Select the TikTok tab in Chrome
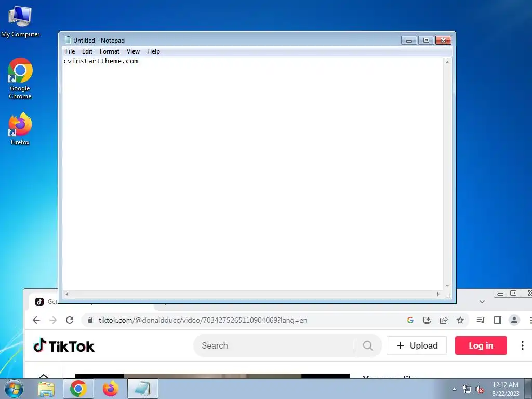This screenshot has width=532, height=399. click(46, 302)
